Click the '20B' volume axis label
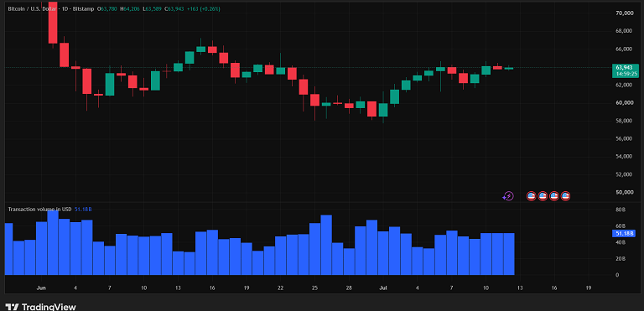The image size is (644, 311). click(621, 259)
